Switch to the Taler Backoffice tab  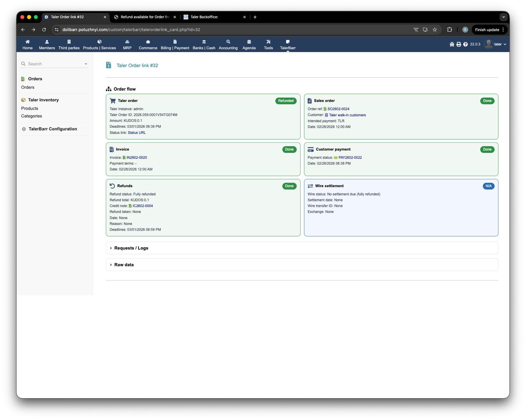214,17
